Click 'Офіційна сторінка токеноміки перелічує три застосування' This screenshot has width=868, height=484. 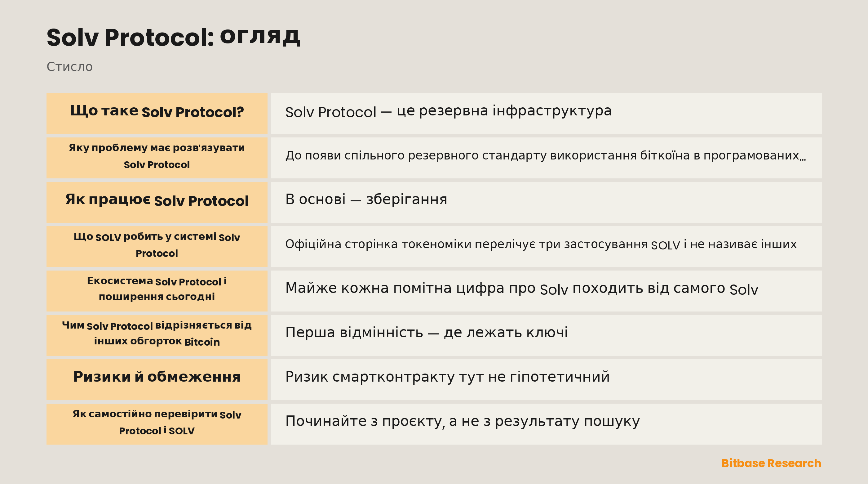[x=466, y=244]
